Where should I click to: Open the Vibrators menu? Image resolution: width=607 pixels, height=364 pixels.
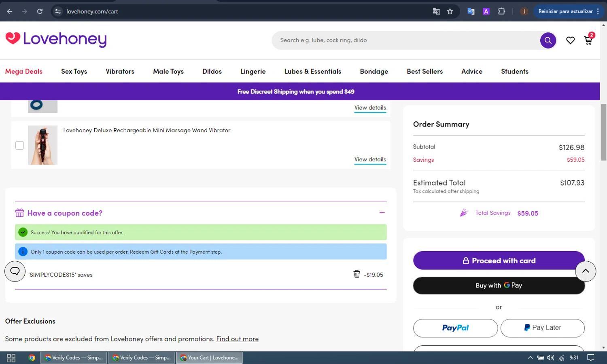click(x=120, y=71)
